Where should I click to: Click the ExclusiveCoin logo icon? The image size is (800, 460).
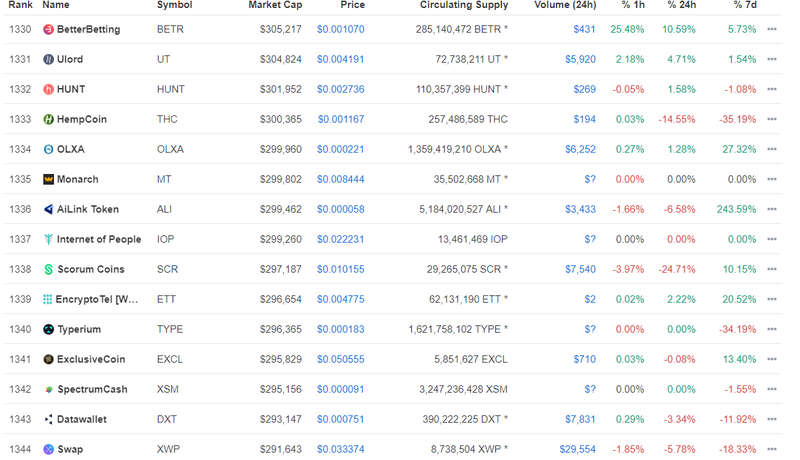[48, 360]
